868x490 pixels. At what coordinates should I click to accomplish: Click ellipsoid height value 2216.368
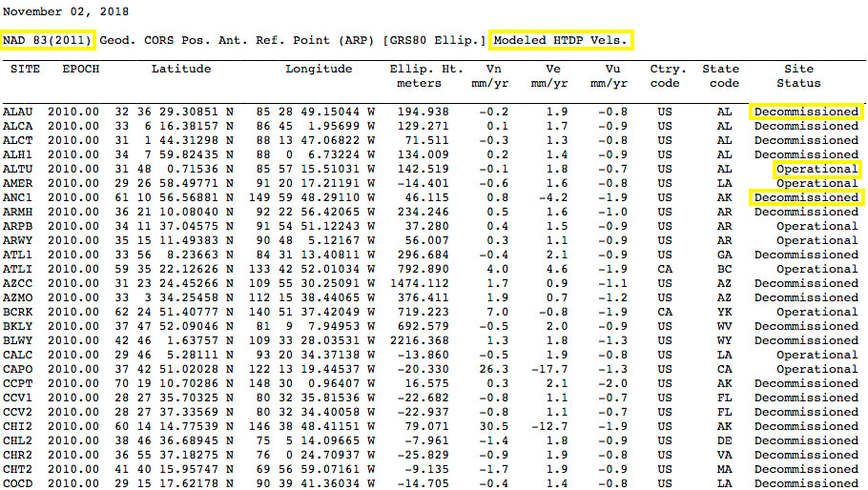click(x=420, y=340)
